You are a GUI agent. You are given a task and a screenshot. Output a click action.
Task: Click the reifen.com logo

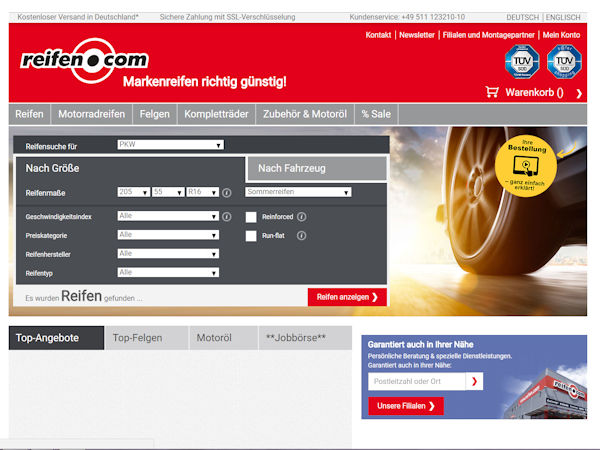(x=84, y=60)
